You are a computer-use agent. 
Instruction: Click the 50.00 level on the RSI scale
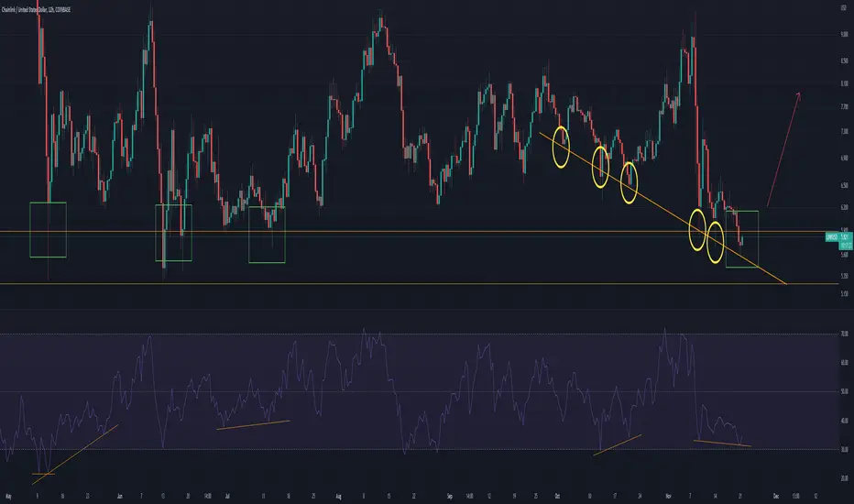pos(844,391)
